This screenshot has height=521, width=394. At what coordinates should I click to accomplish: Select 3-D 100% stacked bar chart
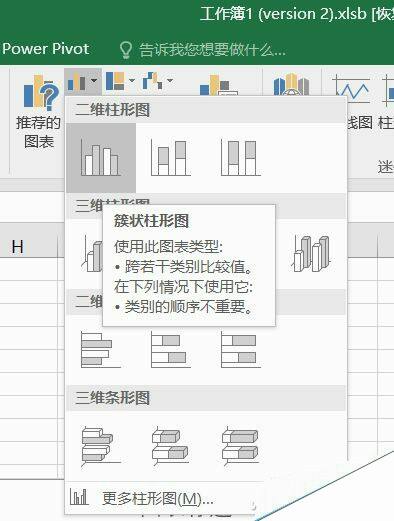(x=241, y=446)
